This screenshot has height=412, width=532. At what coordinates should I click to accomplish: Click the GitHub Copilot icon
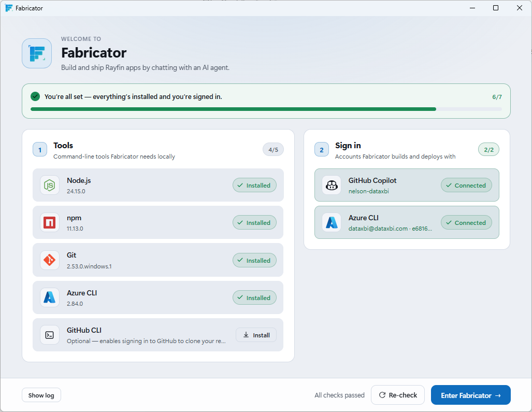point(332,186)
